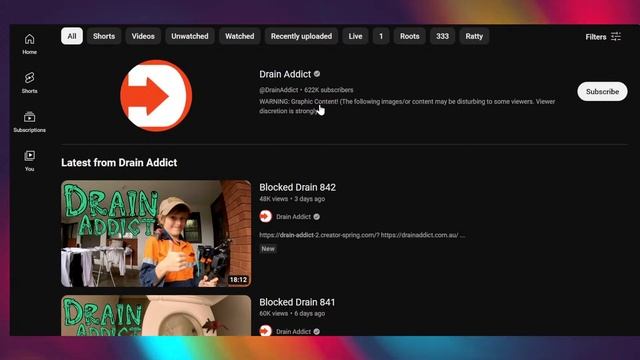Viewport: 640px width, 360px height.
Task: Open Drain Addict name under Blocked Drain 841
Action: [x=293, y=331]
